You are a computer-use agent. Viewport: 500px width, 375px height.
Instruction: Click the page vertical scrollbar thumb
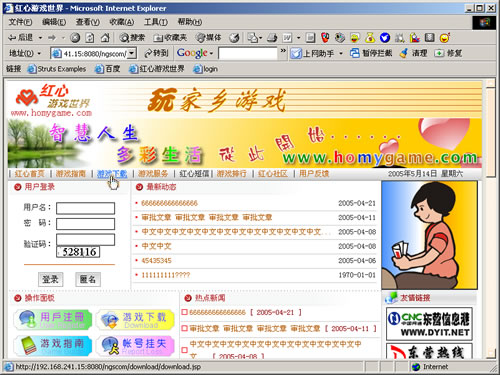click(490, 132)
